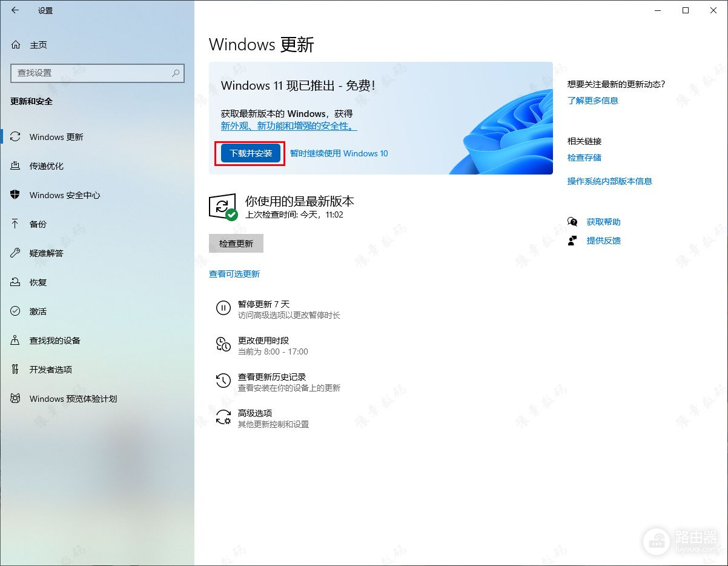The width and height of the screenshot is (728, 566).
Task: Open 疑难解答 troubleshooting section
Action: pyautogui.click(x=47, y=253)
